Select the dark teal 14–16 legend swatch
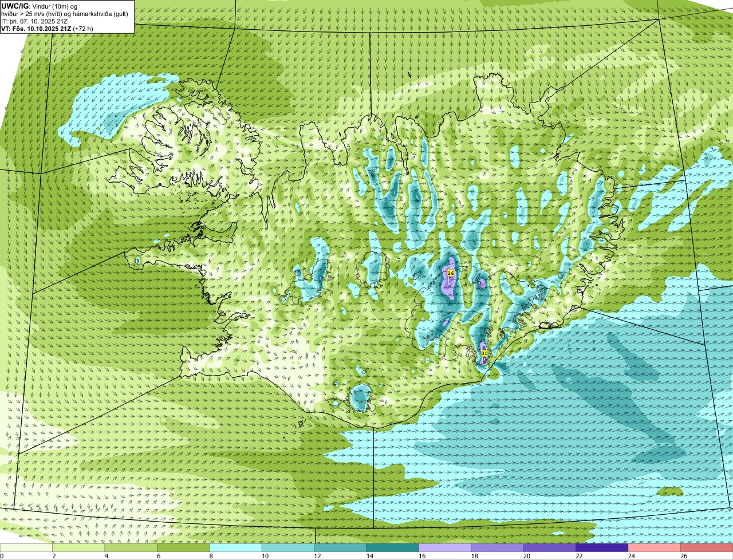Screen dimensions: 733x560 (393, 547)
